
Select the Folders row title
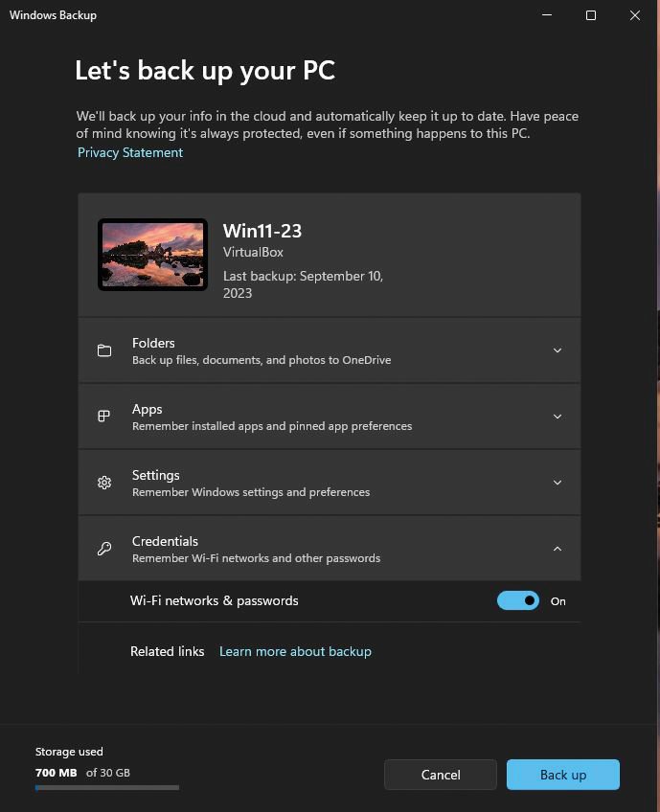point(153,343)
